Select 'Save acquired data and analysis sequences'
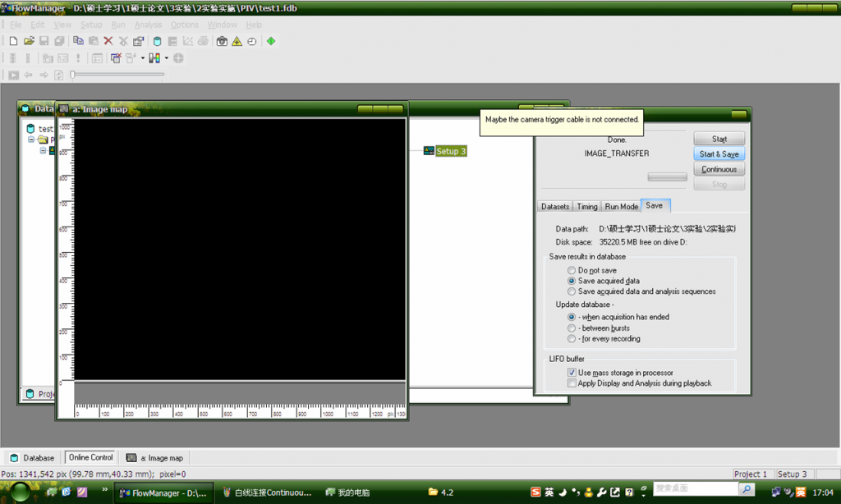This screenshot has width=841, height=504. click(x=572, y=291)
